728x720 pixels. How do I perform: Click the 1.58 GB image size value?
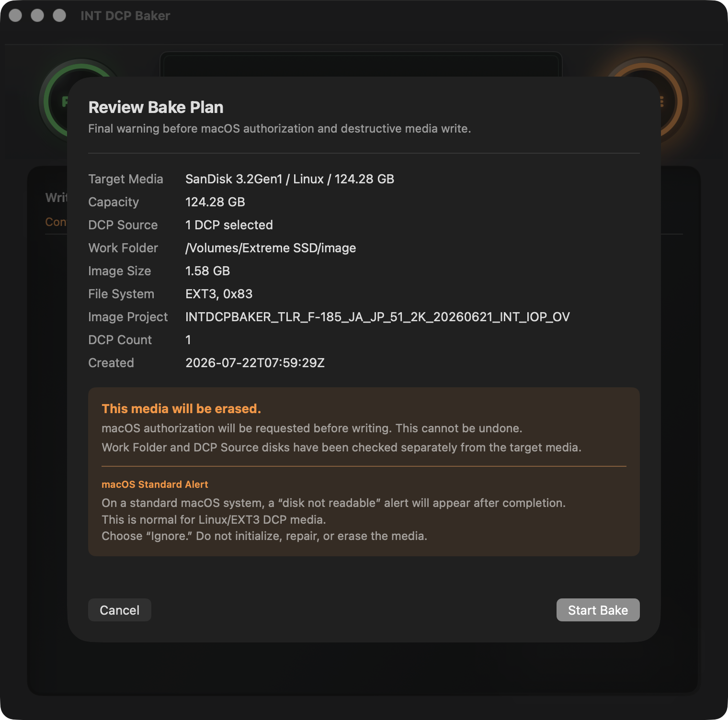(x=208, y=271)
